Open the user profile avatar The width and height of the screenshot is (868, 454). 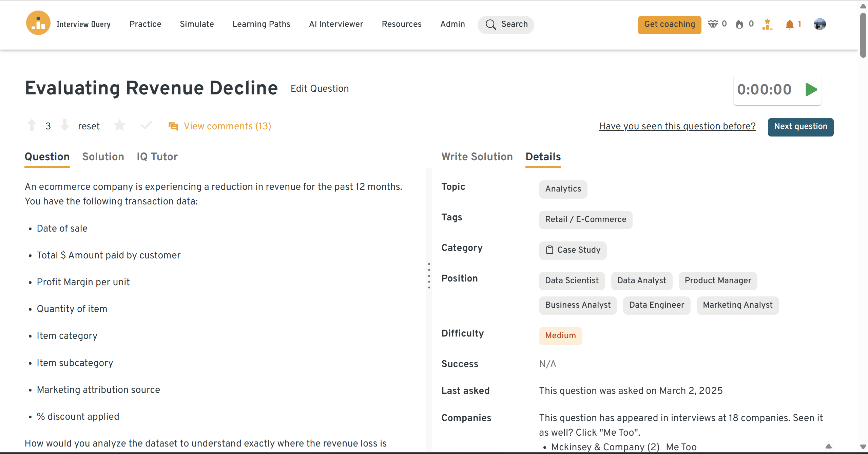point(819,24)
